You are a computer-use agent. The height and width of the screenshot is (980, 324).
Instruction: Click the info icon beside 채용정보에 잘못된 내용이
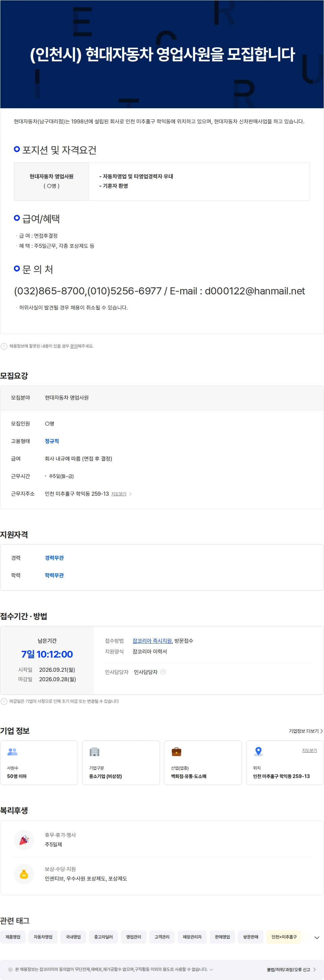pyautogui.click(x=4, y=346)
